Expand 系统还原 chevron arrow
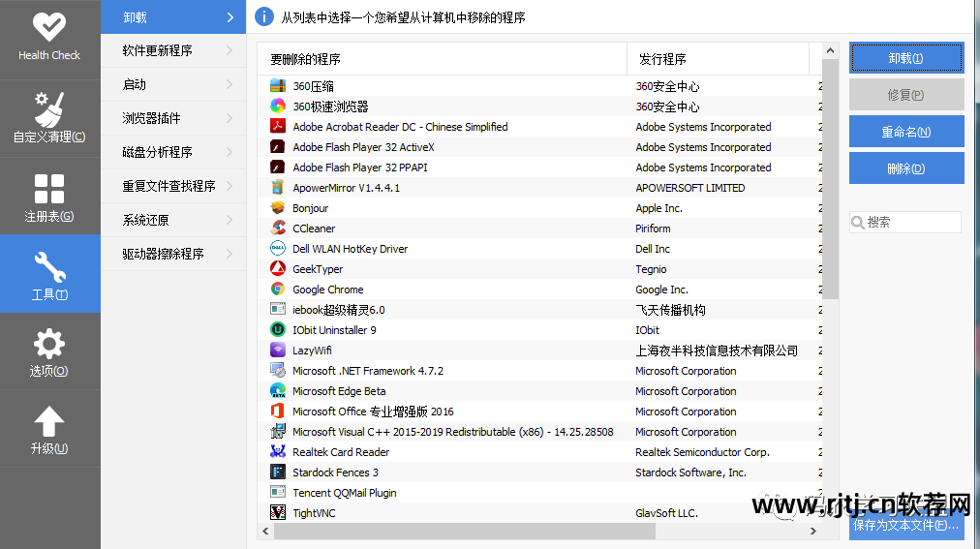 (230, 220)
